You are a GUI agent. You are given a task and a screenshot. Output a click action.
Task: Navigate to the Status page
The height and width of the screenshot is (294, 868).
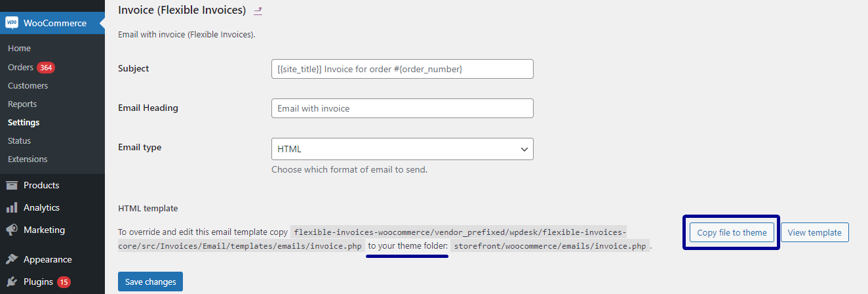pyautogui.click(x=19, y=140)
